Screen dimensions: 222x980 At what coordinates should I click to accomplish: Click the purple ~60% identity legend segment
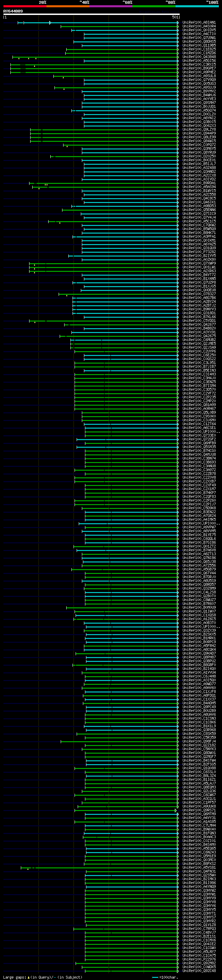111,6
